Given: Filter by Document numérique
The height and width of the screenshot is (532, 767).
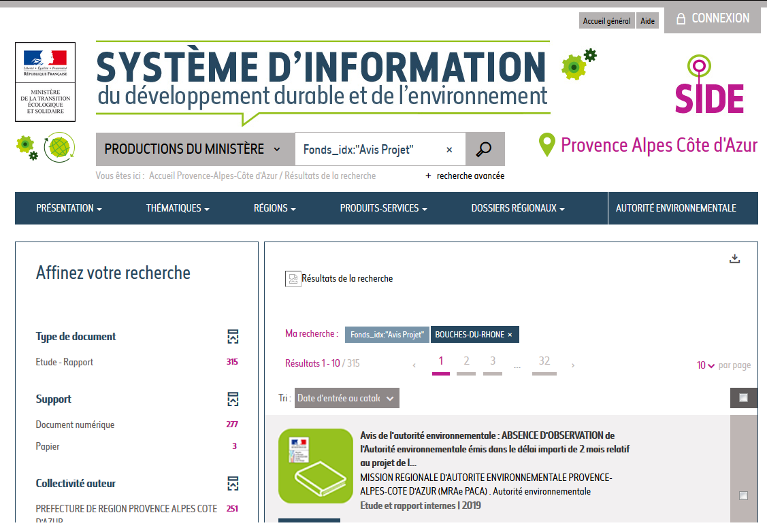Looking at the screenshot, I should coord(75,425).
